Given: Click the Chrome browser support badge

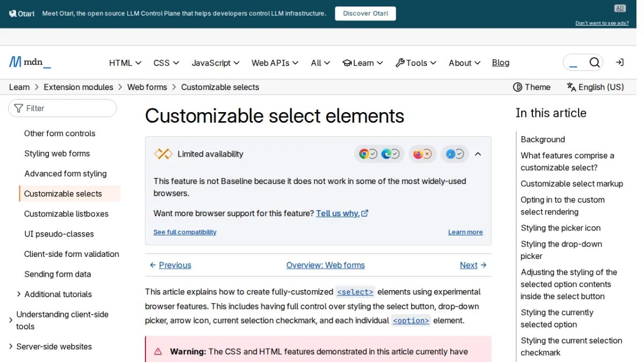Looking at the screenshot, I should tap(368, 154).
